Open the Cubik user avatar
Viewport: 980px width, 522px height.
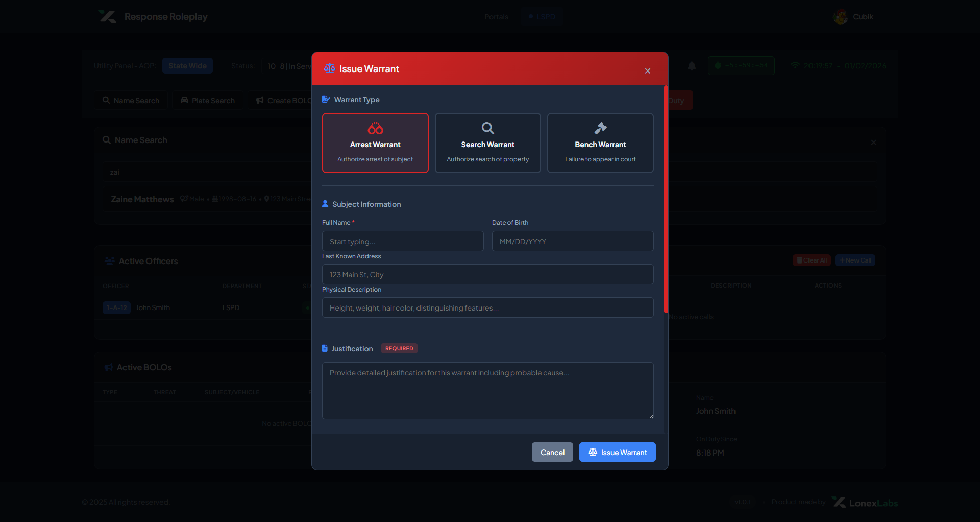pyautogui.click(x=840, y=17)
